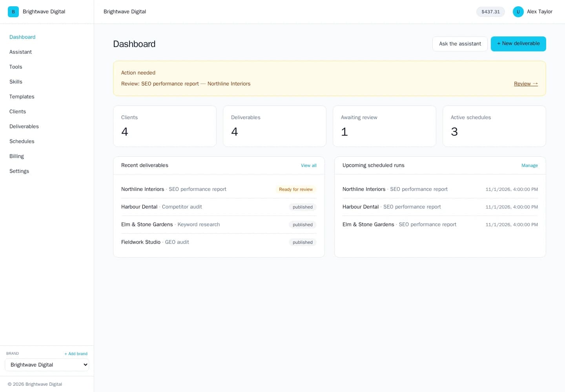Click the Ready for review status badge

click(296, 189)
